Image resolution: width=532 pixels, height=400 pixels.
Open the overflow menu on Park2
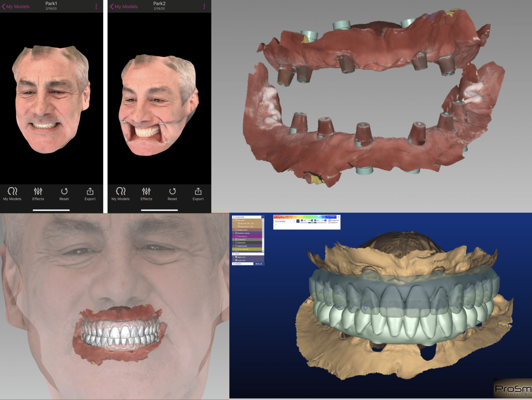pos(204,6)
